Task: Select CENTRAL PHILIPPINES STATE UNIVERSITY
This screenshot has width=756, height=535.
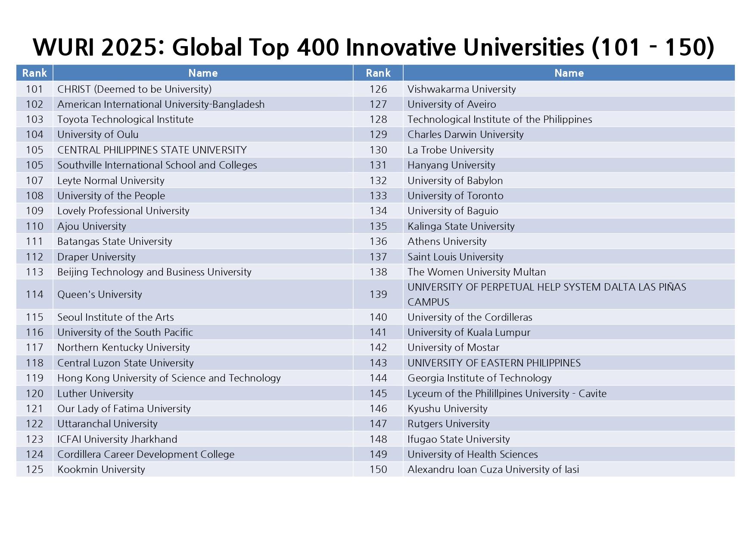Action: click(x=152, y=150)
